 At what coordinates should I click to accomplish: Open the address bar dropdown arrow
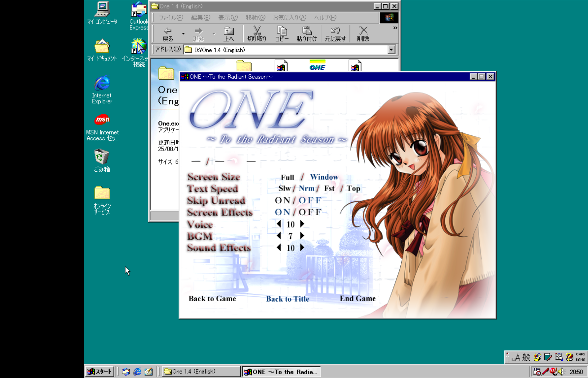(391, 50)
